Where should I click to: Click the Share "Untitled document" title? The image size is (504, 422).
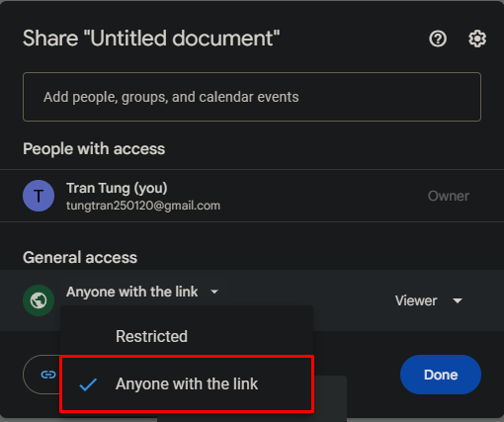pos(151,39)
